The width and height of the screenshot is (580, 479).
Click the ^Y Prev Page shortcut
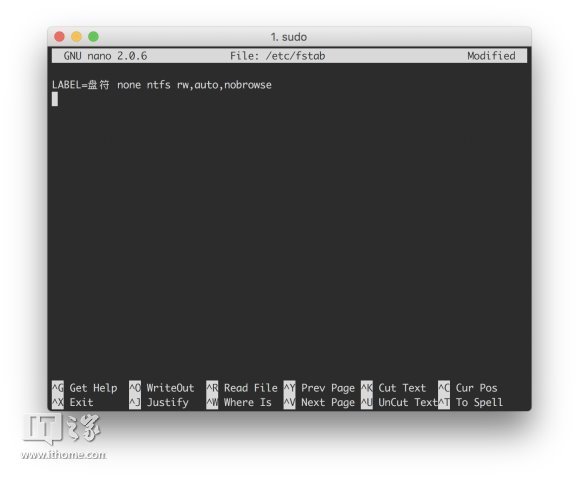pos(319,388)
